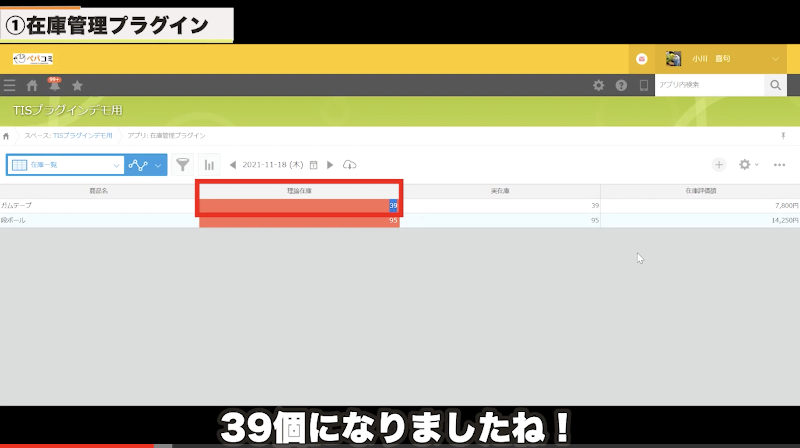Open the bar chart graph icon
The width and height of the screenshot is (800, 448).
[x=209, y=165]
